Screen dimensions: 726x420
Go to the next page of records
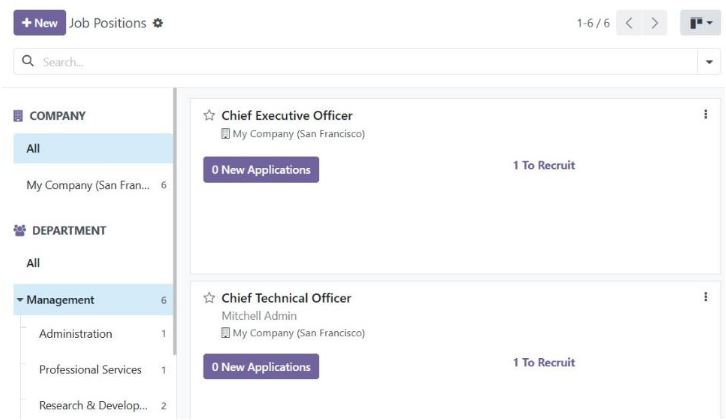tap(655, 23)
